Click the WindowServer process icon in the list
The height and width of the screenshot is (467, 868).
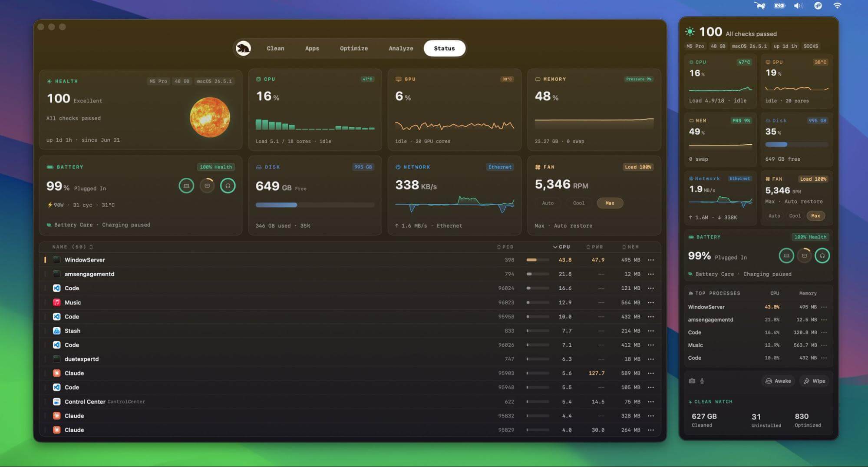click(56, 260)
